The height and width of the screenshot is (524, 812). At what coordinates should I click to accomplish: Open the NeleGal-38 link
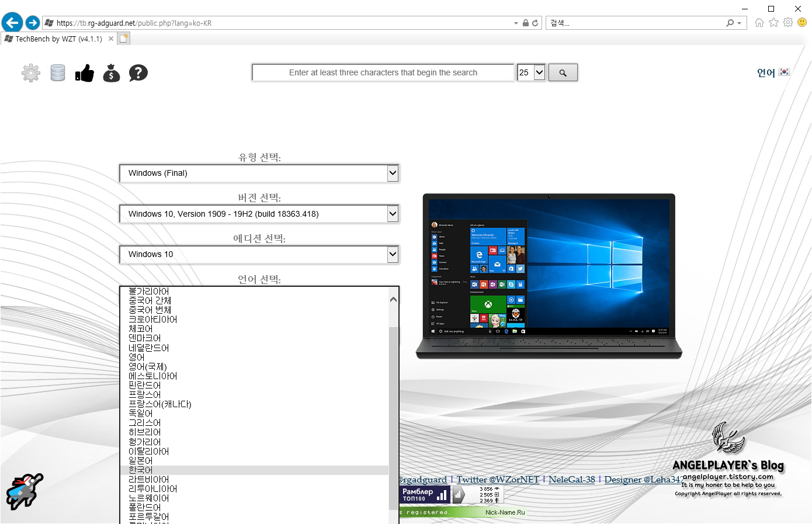571,480
